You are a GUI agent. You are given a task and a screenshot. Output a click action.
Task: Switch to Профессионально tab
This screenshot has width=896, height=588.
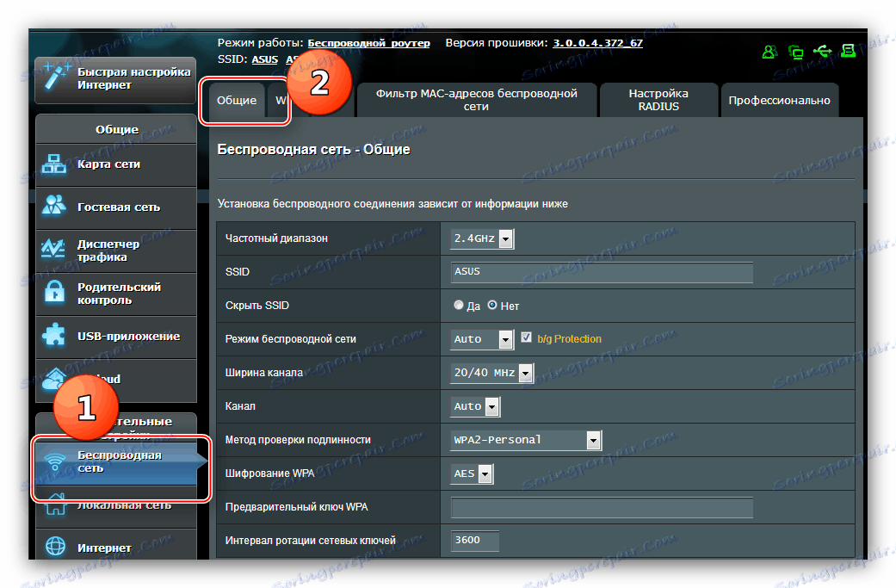[779, 101]
